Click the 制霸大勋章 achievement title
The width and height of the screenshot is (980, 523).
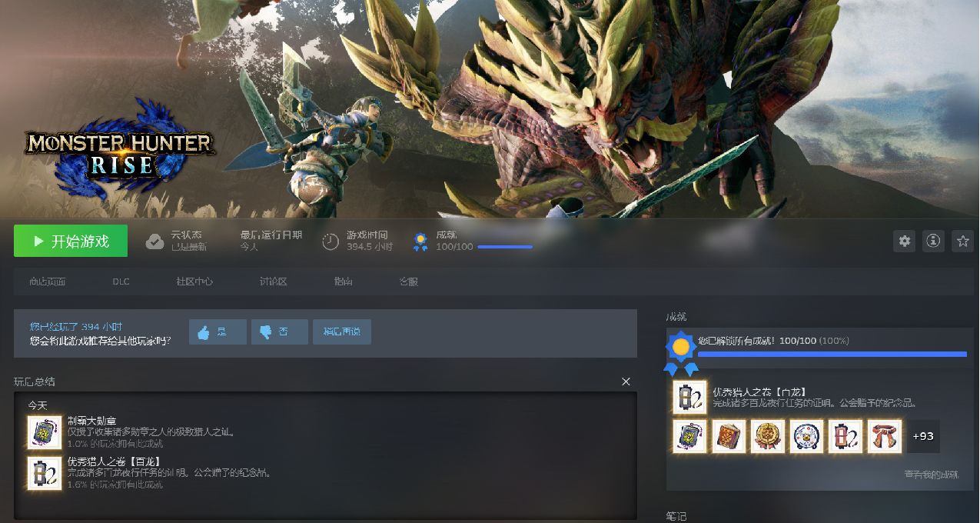click(91, 421)
